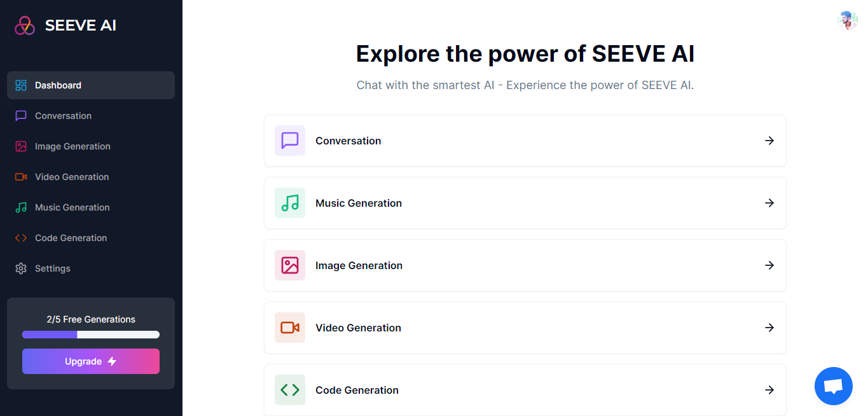Select the purple speech bubble icon on Conversation card
Image resolution: width=868 pixels, height=416 pixels.
click(x=289, y=141)
